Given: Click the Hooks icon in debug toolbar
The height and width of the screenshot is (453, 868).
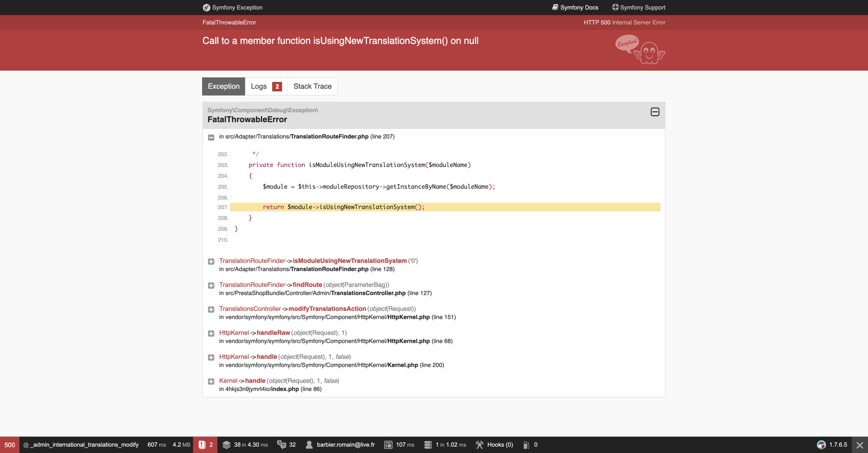Looking at the screenshot, I should point(480,445).
